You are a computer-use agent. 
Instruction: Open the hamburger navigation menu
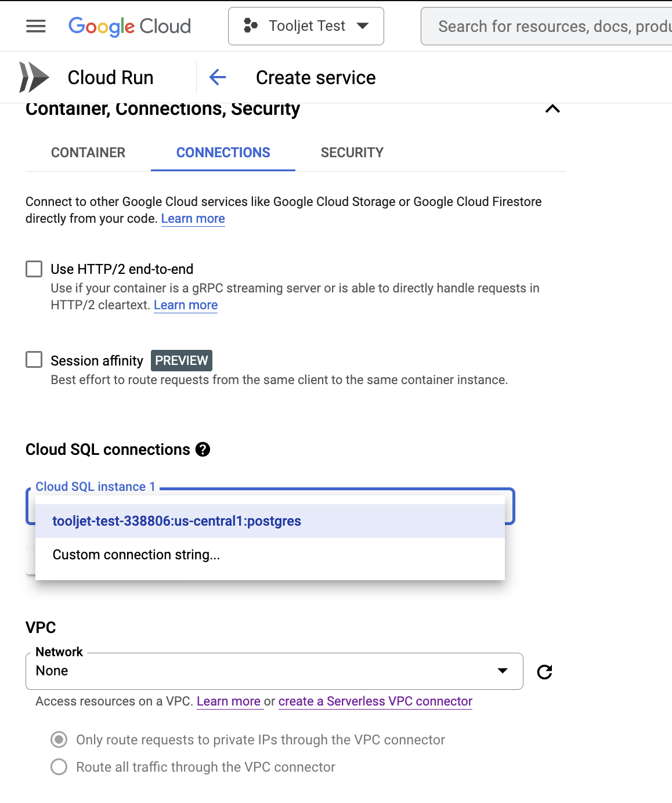[35, 26]
